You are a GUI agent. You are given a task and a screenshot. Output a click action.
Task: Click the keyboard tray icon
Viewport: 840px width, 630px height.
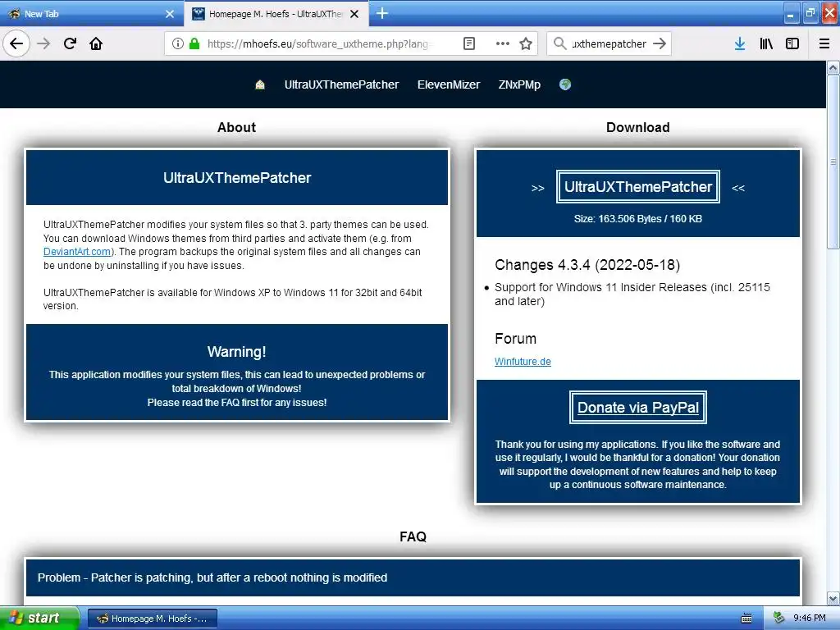[746, 619]
